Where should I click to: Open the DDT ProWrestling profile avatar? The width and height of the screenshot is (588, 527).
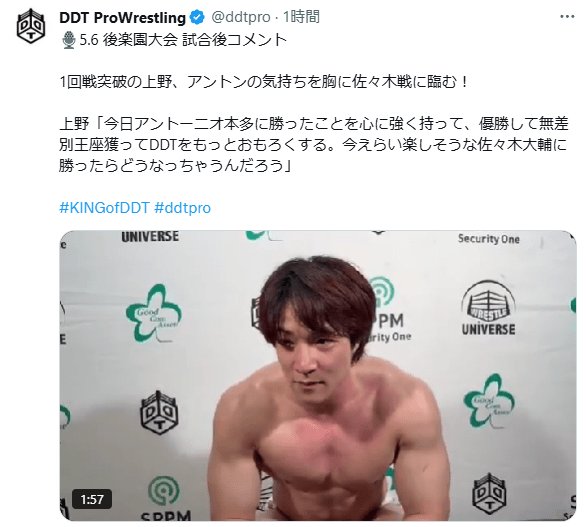[x=31, y=26]
